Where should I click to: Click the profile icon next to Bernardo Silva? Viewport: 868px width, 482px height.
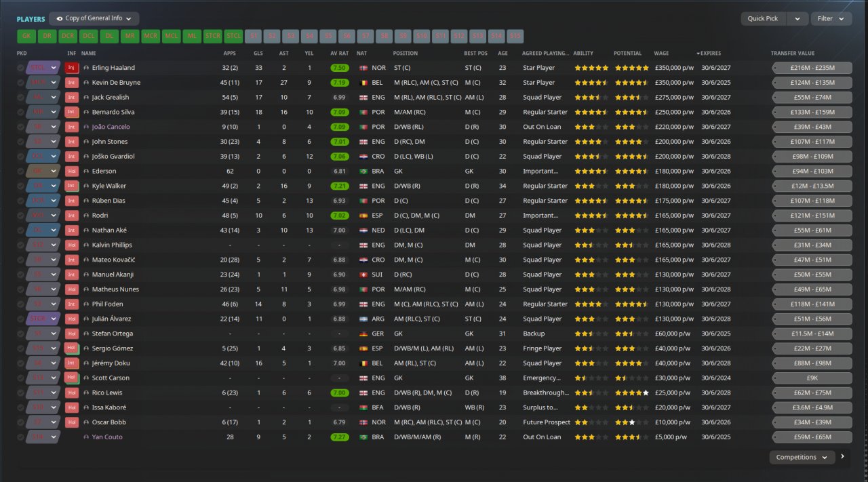(x=86, y=113)
